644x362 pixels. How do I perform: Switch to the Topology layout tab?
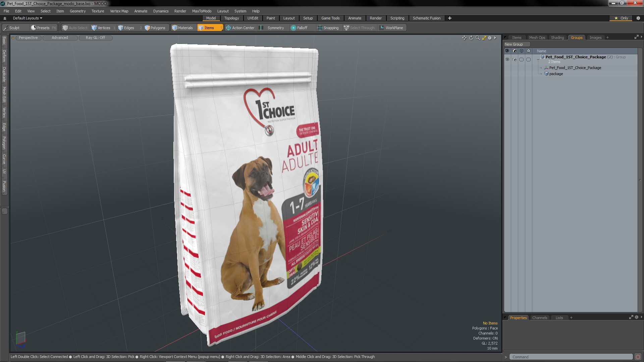[231, 18]
